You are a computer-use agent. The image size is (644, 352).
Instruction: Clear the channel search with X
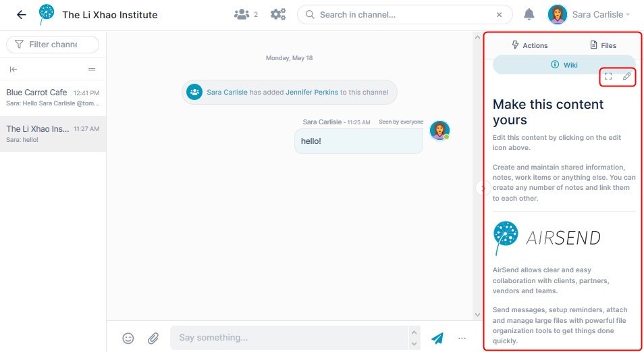(499, 15)
